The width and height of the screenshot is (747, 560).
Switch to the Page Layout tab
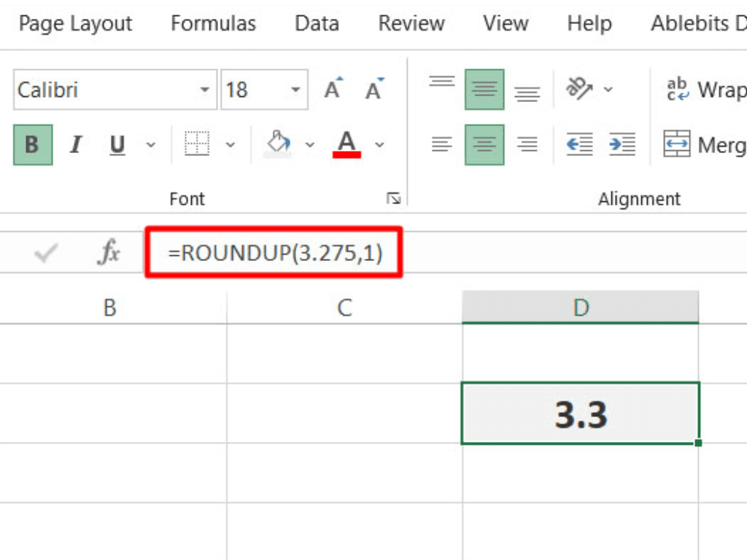click(x=75, y=24)
